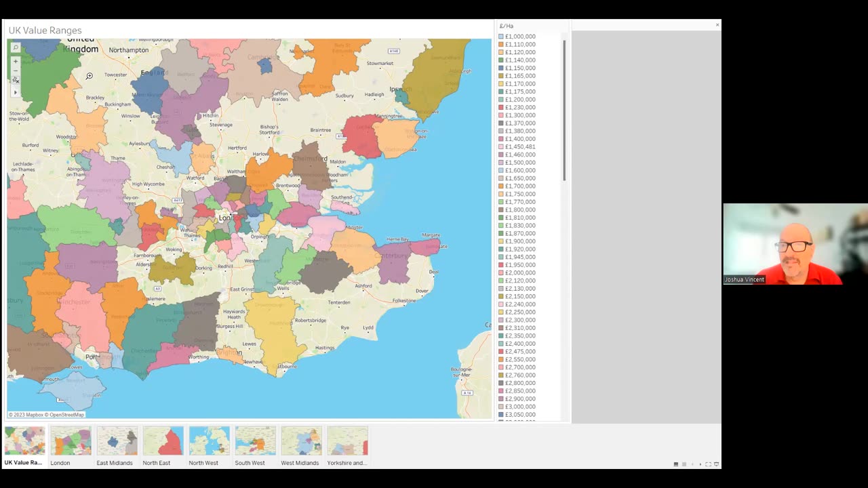Click the Chelmsford label on map
The image size is (868, 488).
pos(309,159)
